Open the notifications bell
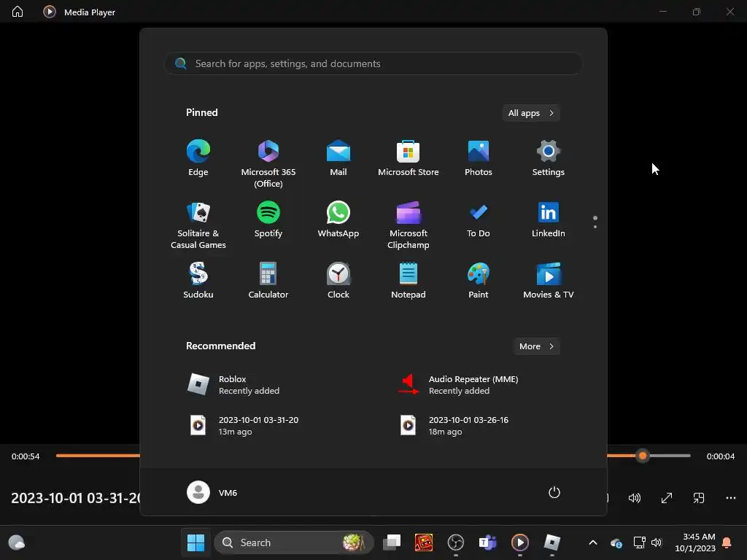The image size is (747, 560). click(x=727, y=542)
